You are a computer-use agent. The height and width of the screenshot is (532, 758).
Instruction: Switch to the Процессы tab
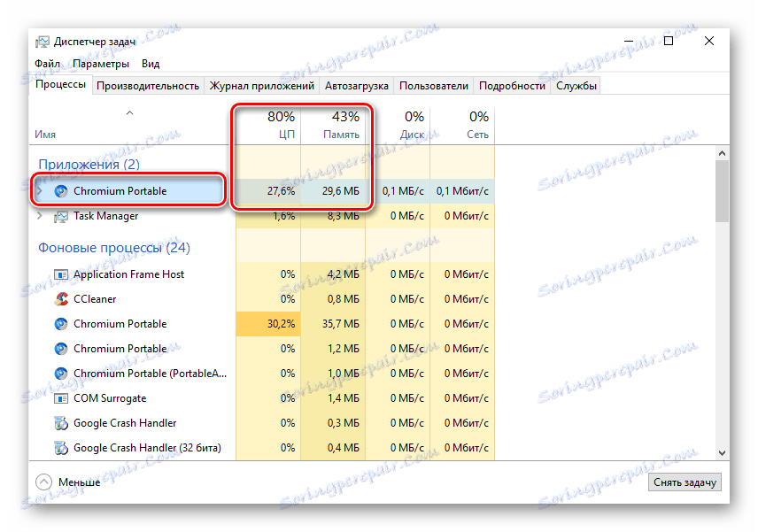(x=61, y=85)
